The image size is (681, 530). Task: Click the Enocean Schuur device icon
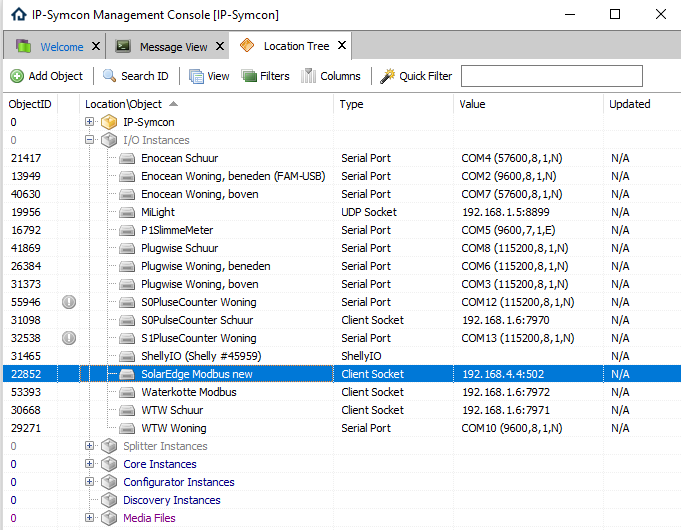click(127, 158)
